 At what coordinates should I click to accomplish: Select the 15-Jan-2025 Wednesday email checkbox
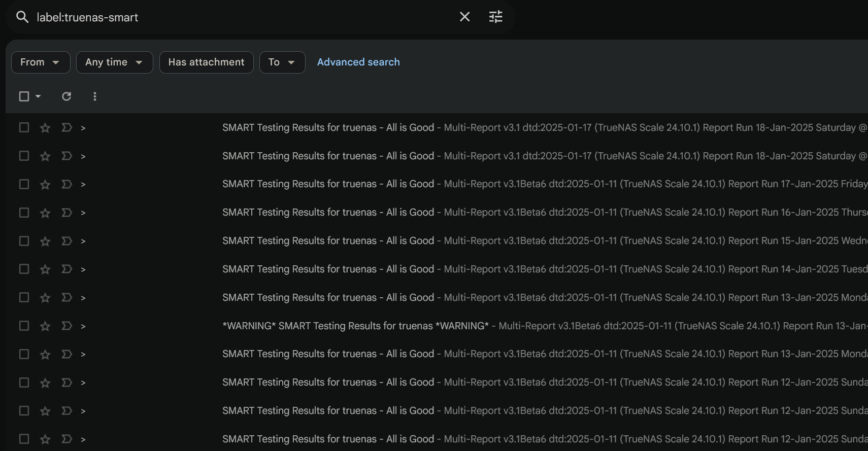(24, 241)
